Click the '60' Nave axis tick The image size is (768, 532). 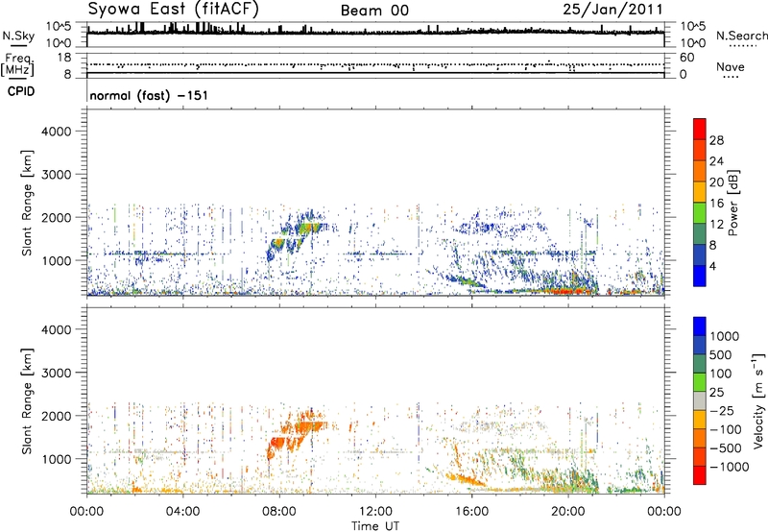[x=687, y=58]
